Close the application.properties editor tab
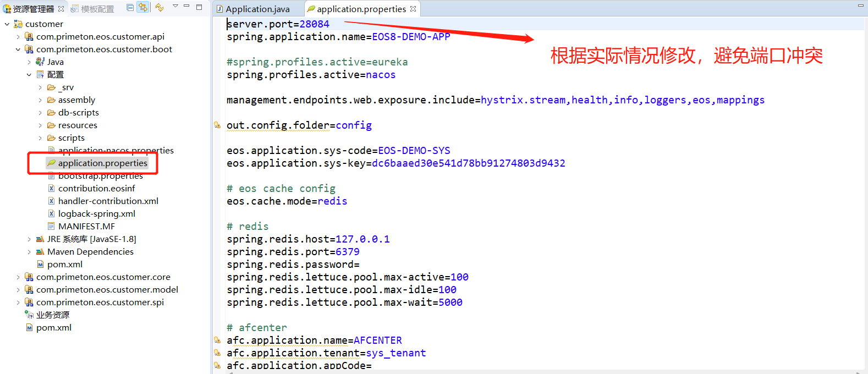 coord(413,9)
